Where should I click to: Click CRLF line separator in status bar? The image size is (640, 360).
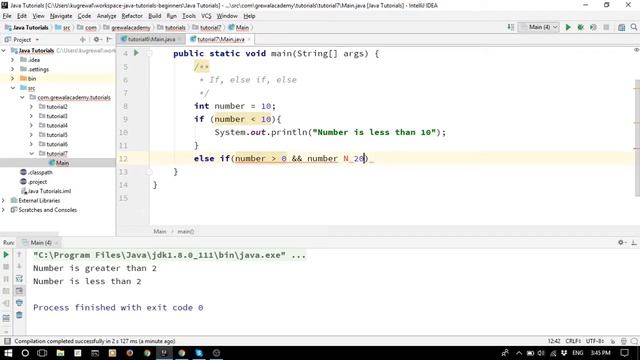[x=573, y=341]
